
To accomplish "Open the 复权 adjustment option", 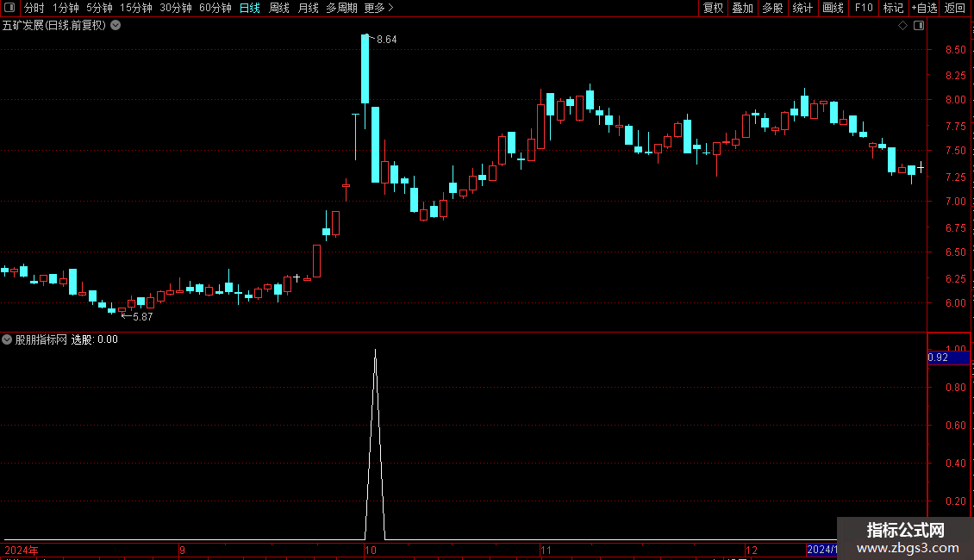I will [713, 8].
